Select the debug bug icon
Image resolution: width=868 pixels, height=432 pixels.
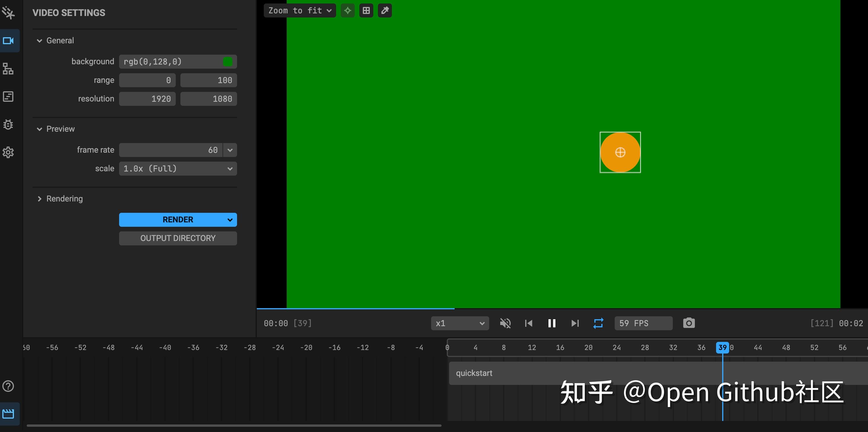point(9,124)
